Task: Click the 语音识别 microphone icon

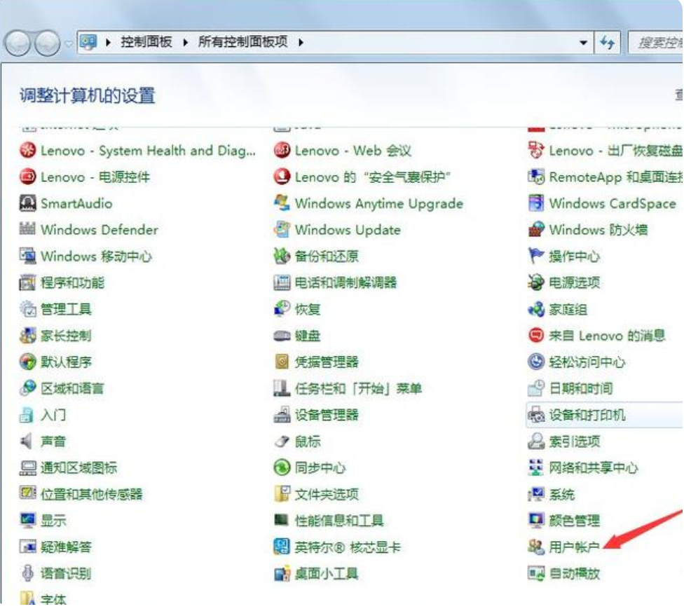Action: (x=28, y=573)
